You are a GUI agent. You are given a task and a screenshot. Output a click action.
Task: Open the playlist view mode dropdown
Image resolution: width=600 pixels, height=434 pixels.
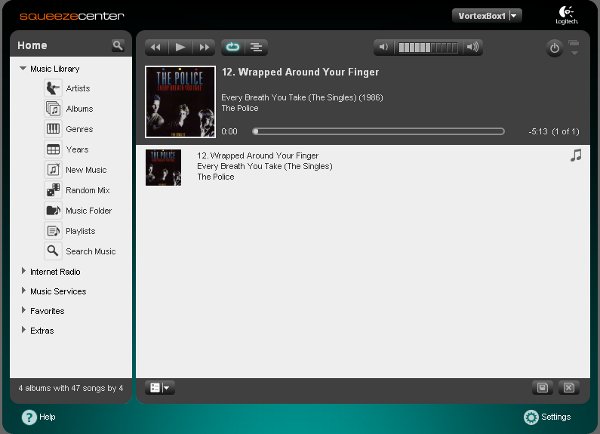(160, 388)
